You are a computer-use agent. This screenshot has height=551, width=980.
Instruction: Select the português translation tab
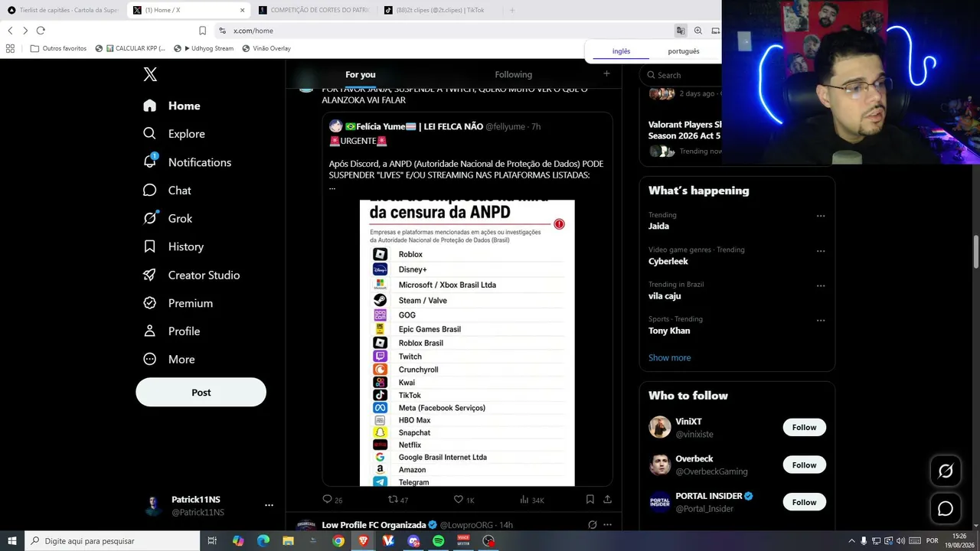683,51
